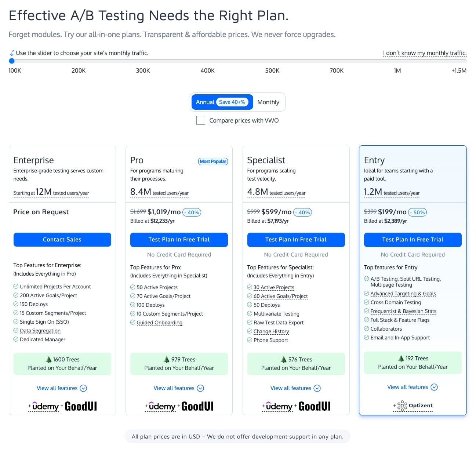Click the GoodUI logo under Enterprise plan

click(81, 406)
